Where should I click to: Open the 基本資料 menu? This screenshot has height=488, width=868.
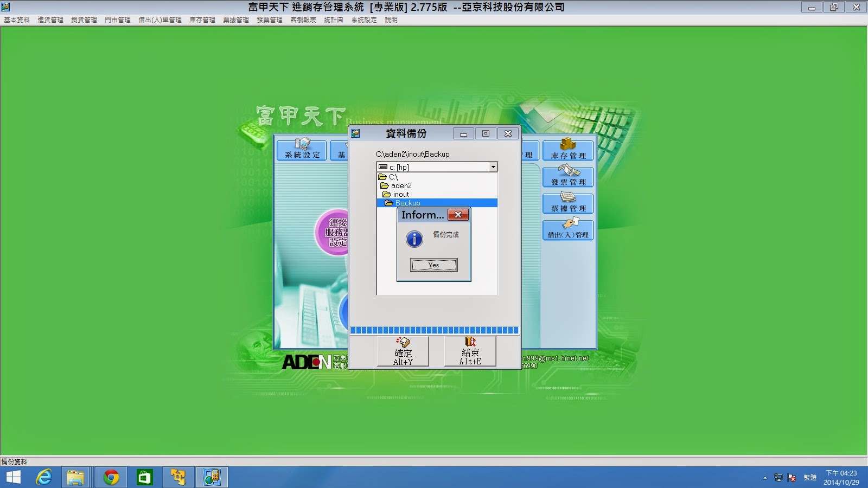click(17, 20)
